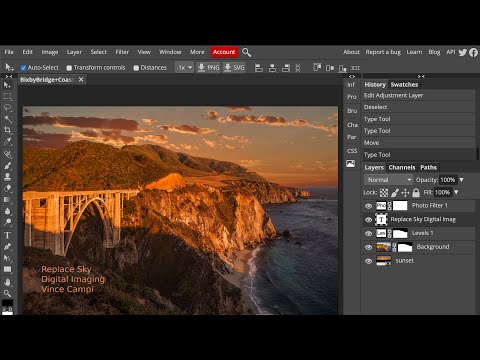The height and width of the screenshot is (360, 480).
Task: Click the align top edges icon
Action: [x=317, y=68]
